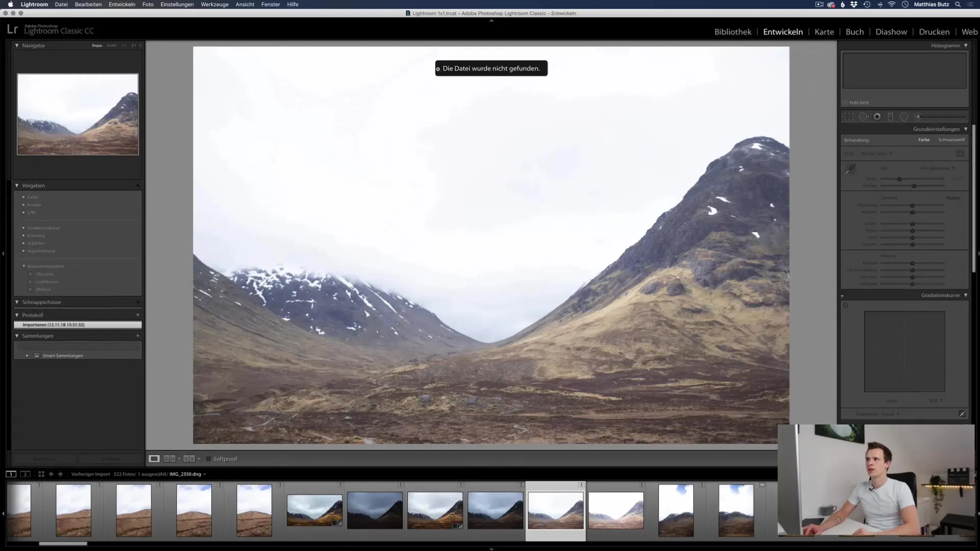Click Autom. tone button
Screen dimensions: 980x551
point(952,198)
